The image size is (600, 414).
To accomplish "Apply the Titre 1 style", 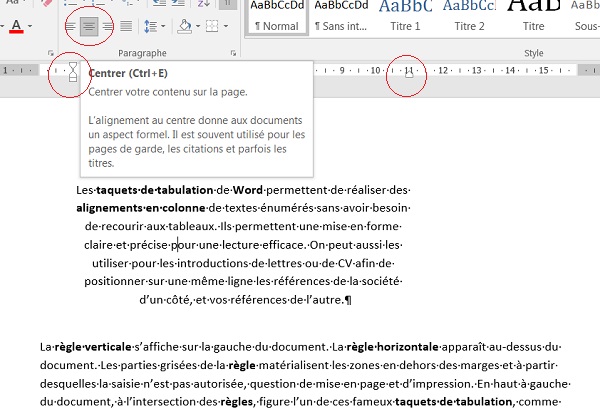I will 405,17.
